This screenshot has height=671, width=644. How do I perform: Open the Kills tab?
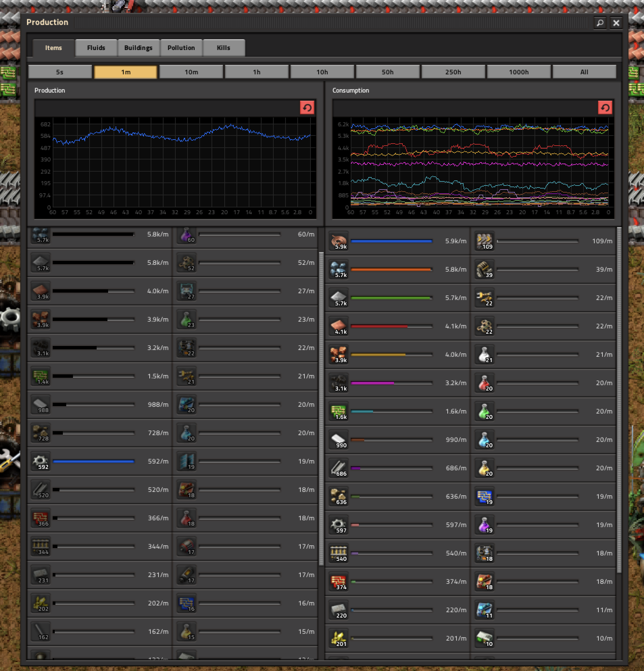click(x=224, y=48)
